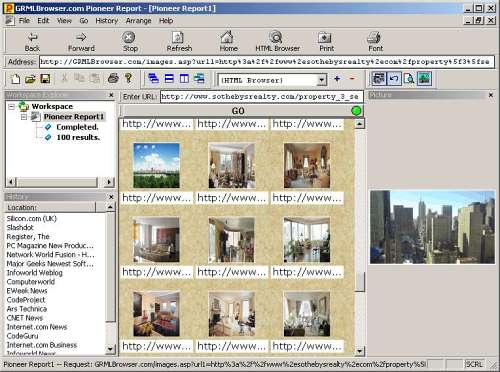Select the Pioneer Report1 tree item
Image resolution: width=500 pixels, height=372 pixels.
[x=73, y=117]
